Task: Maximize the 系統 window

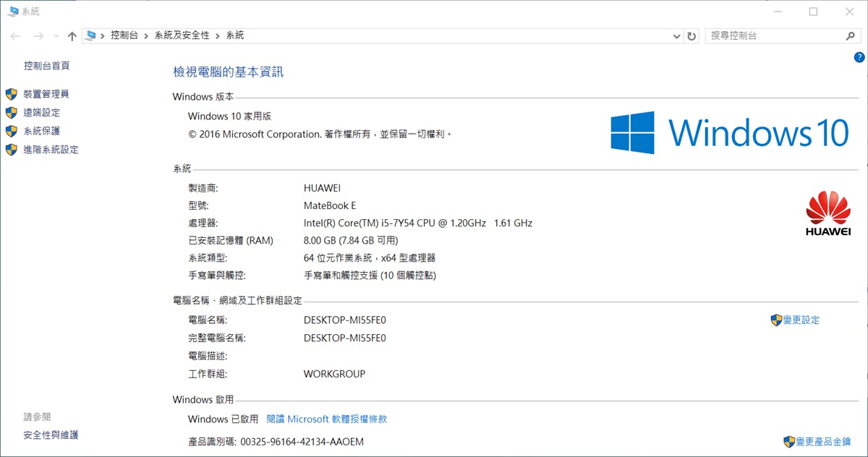Action: (x=813, y=12)
